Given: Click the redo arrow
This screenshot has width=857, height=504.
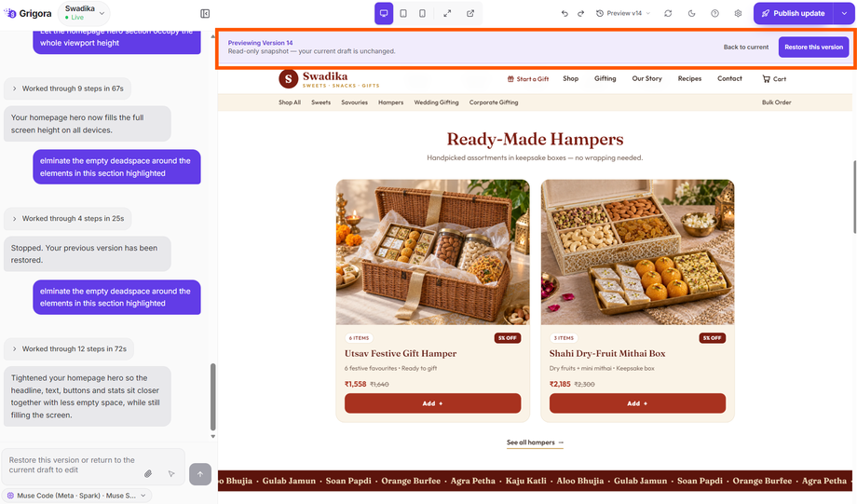Looking at the screenshot, I should (x=581, y=14).
